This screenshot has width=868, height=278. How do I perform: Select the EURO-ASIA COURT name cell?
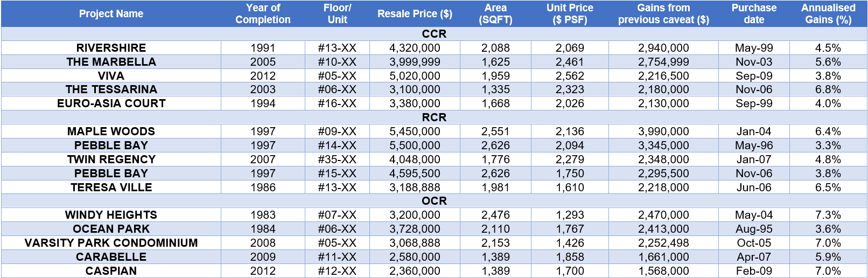click(111, 103)
